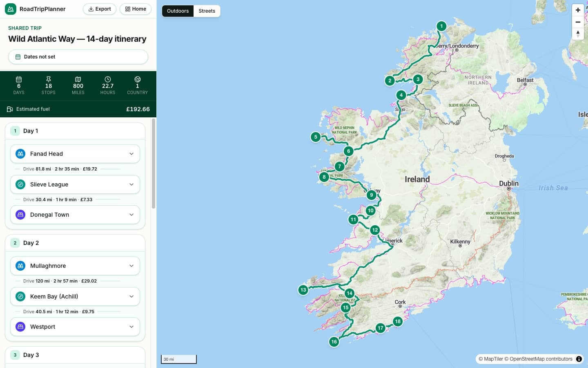Click the Dublin label on the map
This screenshot has width=588, height=368.
(x=509, y=183)
